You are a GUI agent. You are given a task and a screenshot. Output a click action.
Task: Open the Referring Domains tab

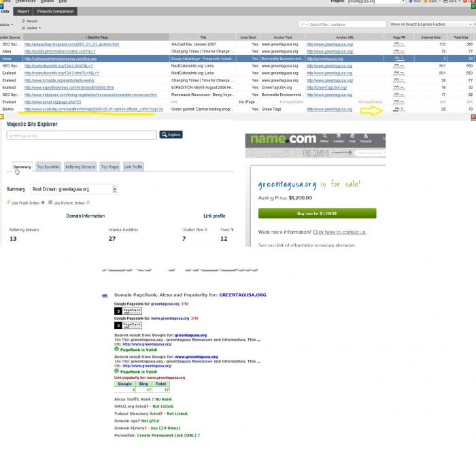pyautogui.click(x=80, y=167)
